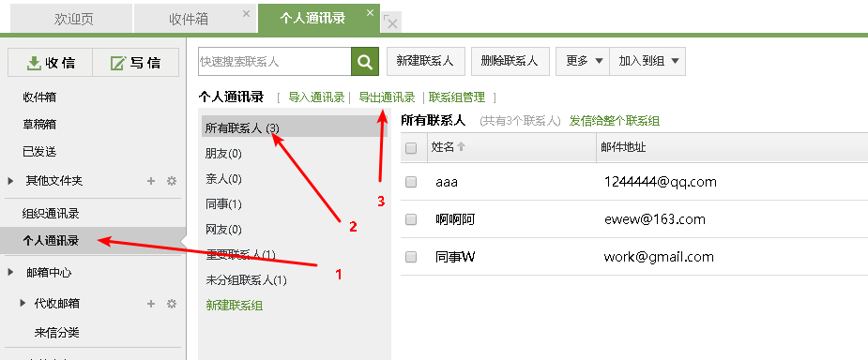
Task: Expand the 邮箱中心 section
Action: (x=11, y=273)
